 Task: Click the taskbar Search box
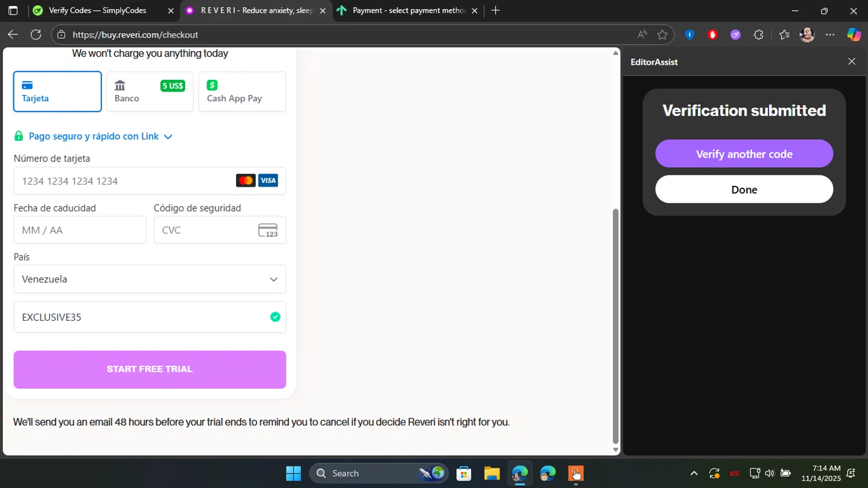pos(379,474)
